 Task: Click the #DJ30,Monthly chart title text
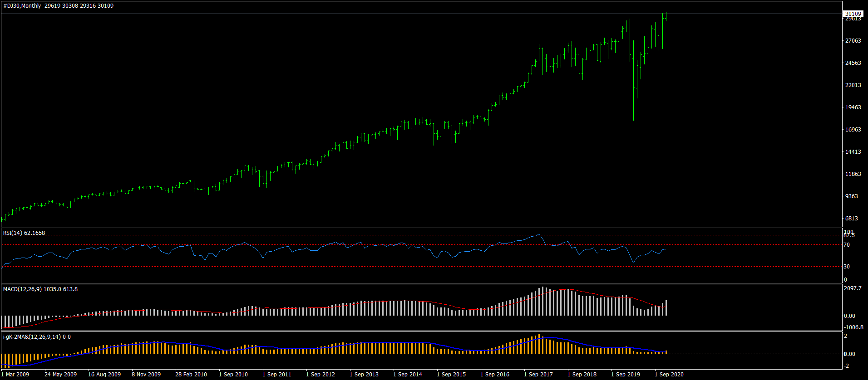click(x=22, y=6)
